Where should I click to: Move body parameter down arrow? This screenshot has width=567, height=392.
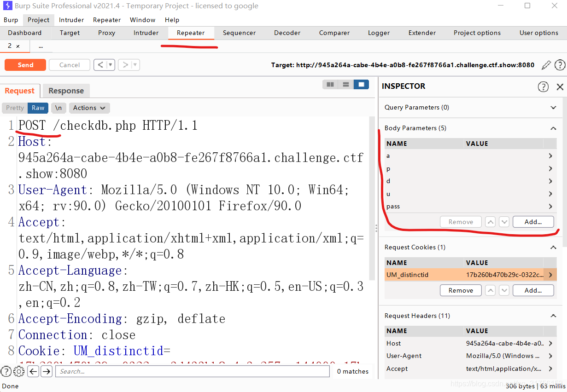(x=504, y=222)
